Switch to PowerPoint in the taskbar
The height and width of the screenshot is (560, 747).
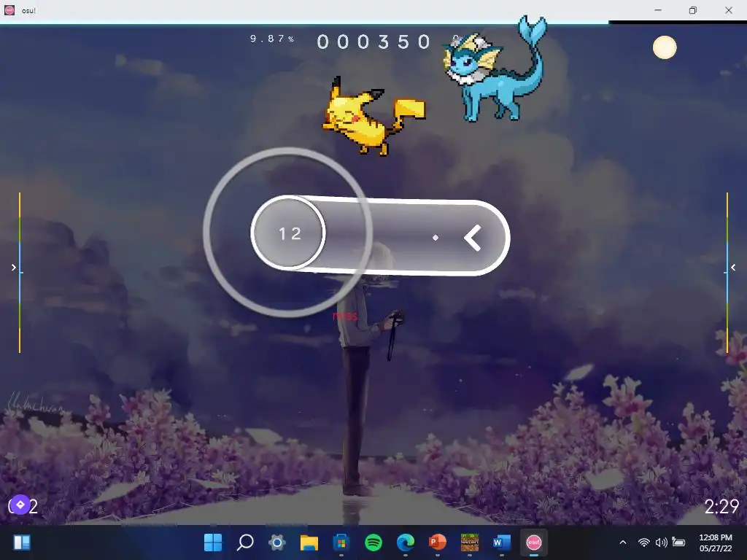pyautogui.click(x=438, y=542)
